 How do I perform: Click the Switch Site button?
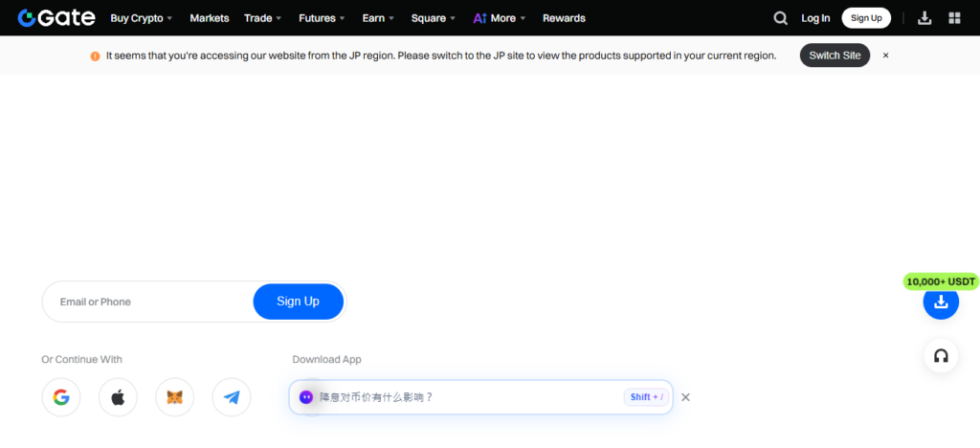[835, 55]
